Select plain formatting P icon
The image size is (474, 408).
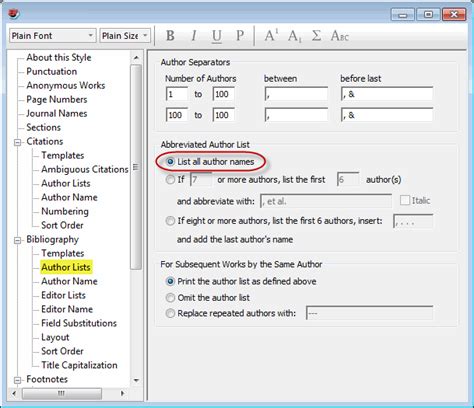click(x=240, y=35)
